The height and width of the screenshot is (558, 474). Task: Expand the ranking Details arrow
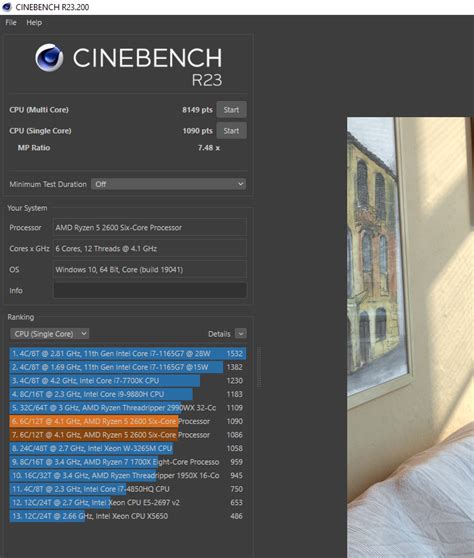click(241, 334)
